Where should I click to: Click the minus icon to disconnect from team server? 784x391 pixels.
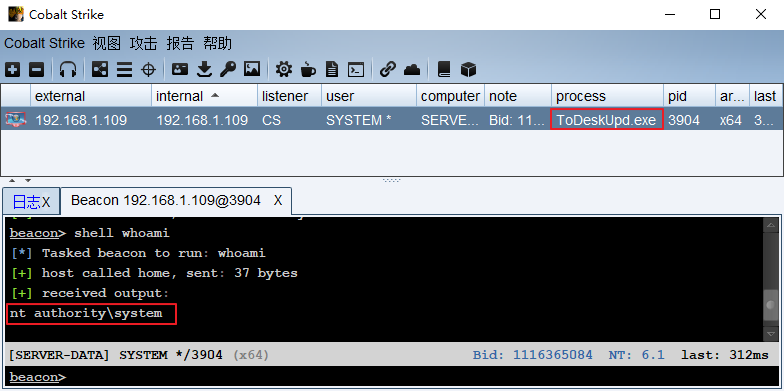coord(36,70)
